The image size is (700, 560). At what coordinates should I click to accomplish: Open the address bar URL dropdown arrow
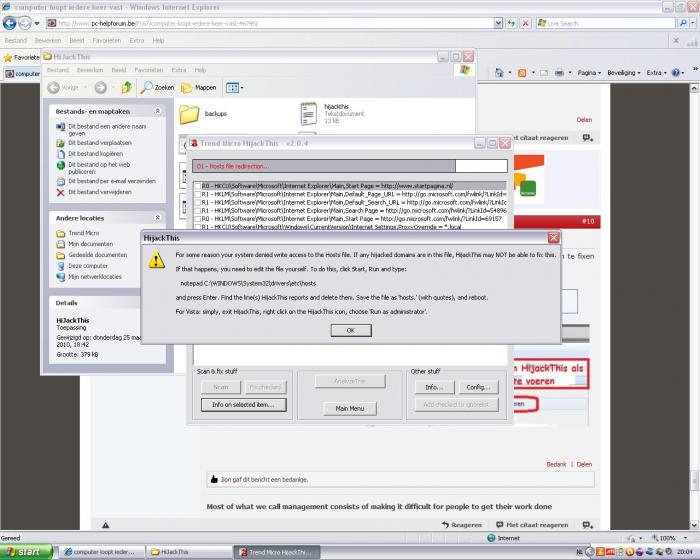pyautogui.click(x=498, y=23)
